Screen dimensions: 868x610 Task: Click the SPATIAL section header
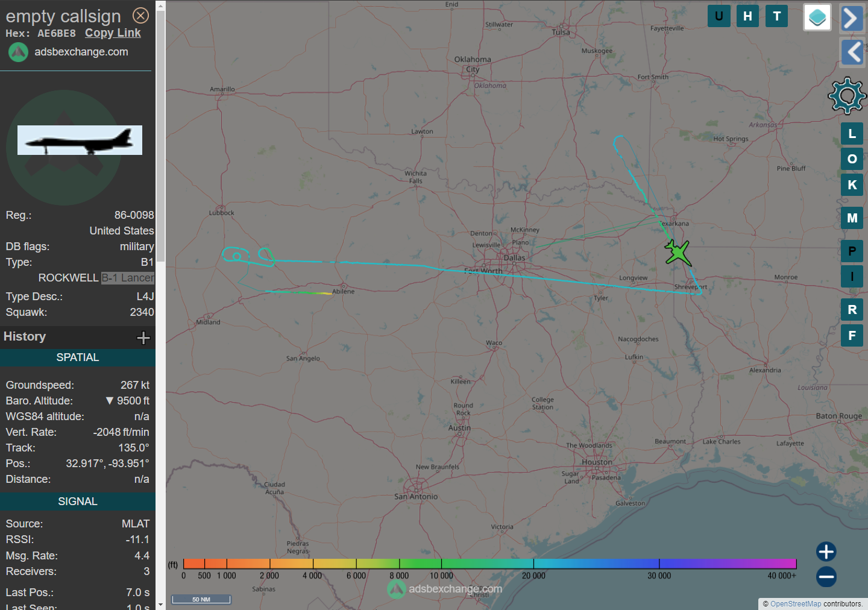pyautogui.click(x=78, y=357)
